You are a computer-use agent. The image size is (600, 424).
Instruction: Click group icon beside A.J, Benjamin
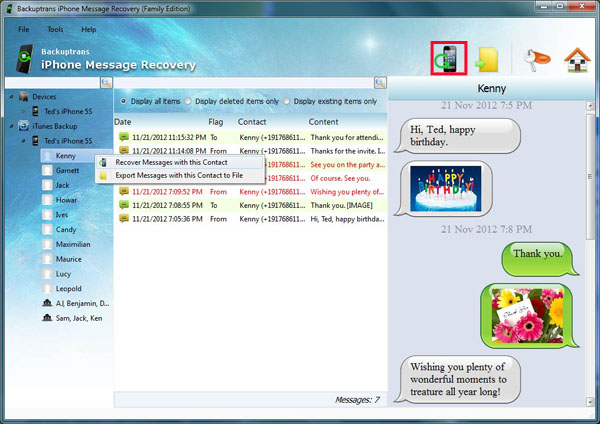47,303
